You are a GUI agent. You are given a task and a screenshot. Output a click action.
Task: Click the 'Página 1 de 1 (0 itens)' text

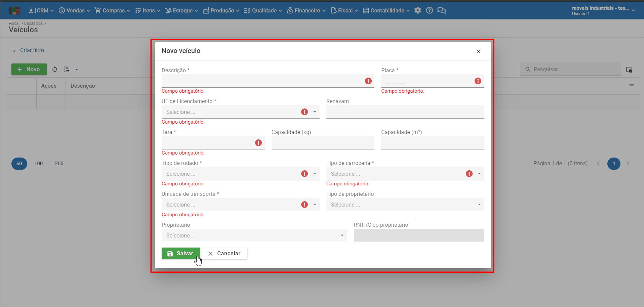(560, 164)
